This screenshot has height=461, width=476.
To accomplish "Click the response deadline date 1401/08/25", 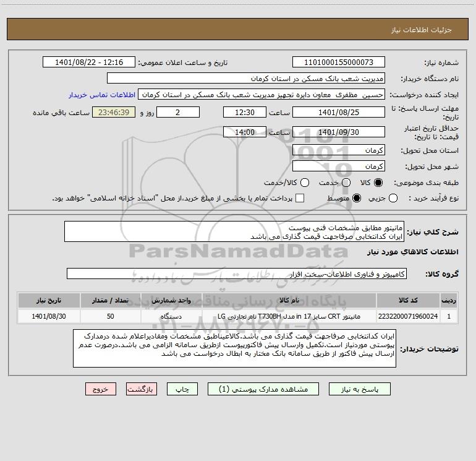I will pyautogui.click(x=339, y=112).
